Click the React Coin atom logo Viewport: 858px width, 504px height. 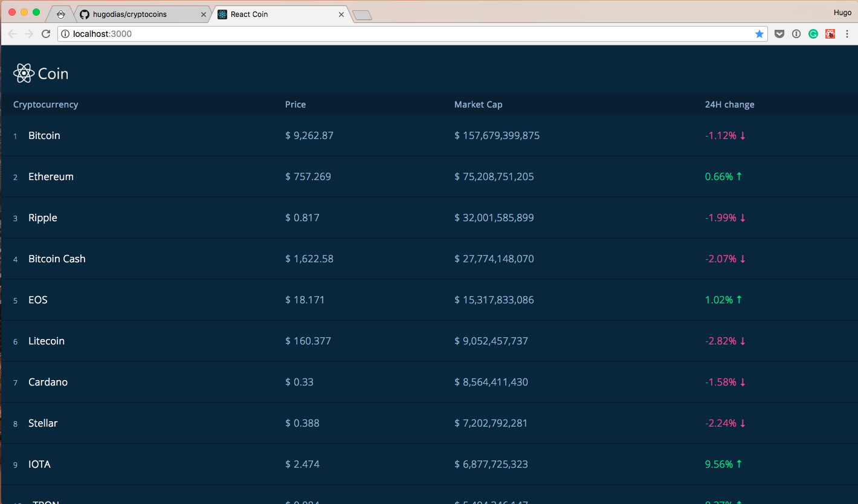click(x=24, y=73)
